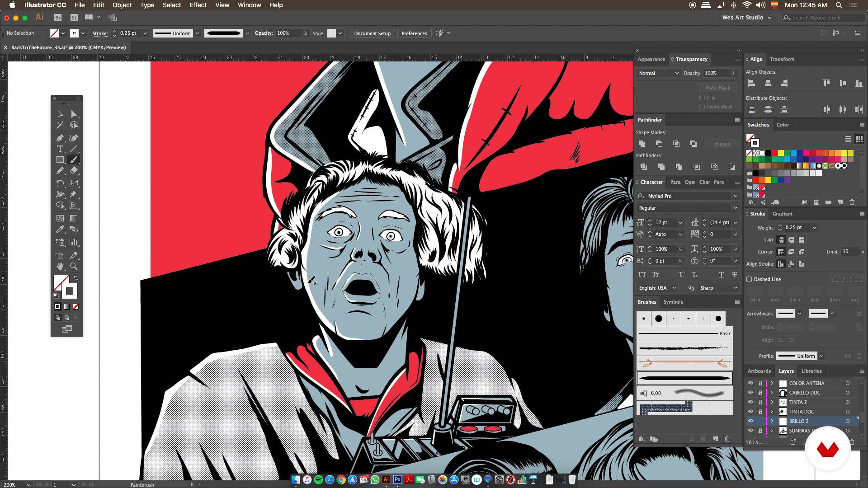The image size is (868, 488).
Task: Open the Wes Art Studio workspace dropdown
Action: (x=746, y=18)
